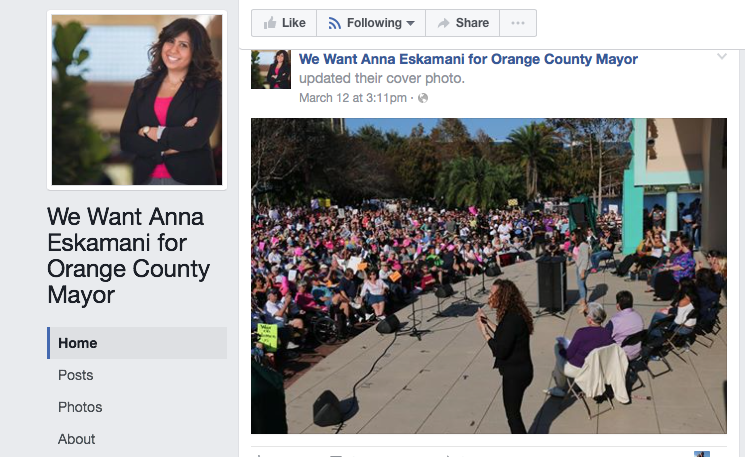Click the Following feed icon
The image size is (745, 457).
point(334,23)
